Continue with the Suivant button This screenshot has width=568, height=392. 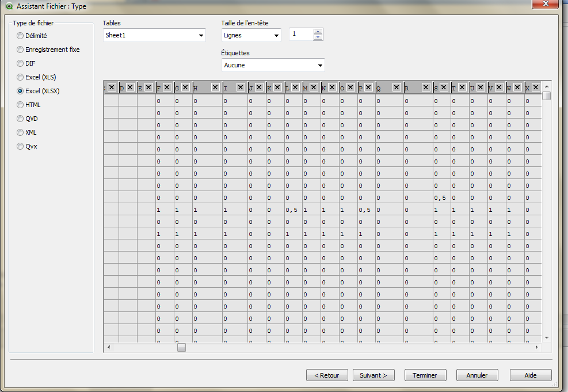(373, 375)
